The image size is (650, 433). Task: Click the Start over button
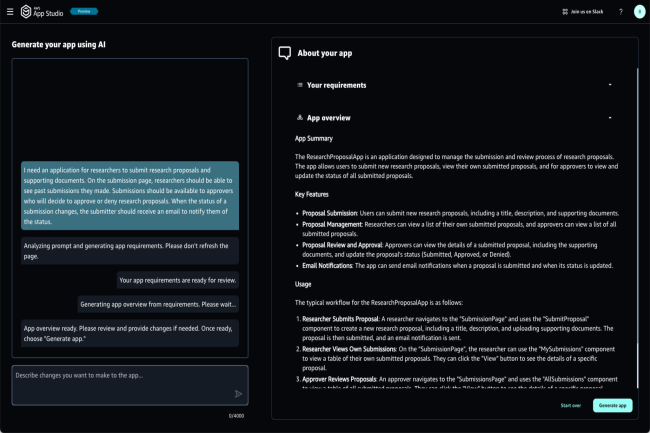[570, 405]
